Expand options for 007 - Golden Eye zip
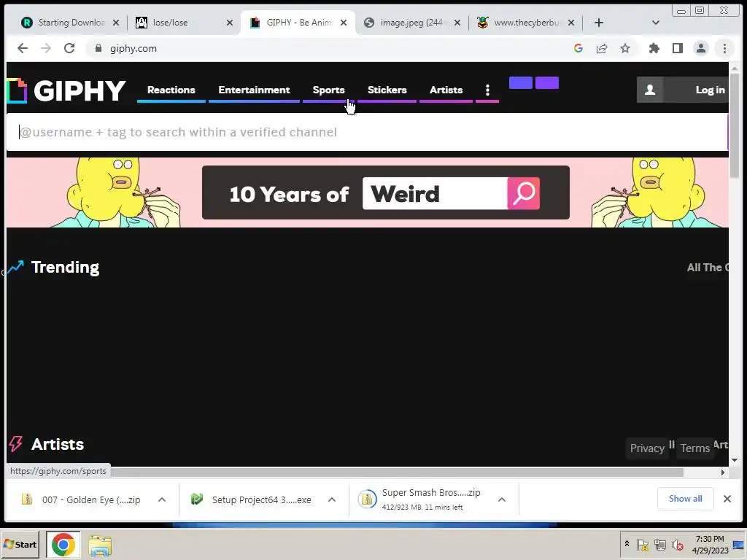747x560 pixels. point(162,499)
